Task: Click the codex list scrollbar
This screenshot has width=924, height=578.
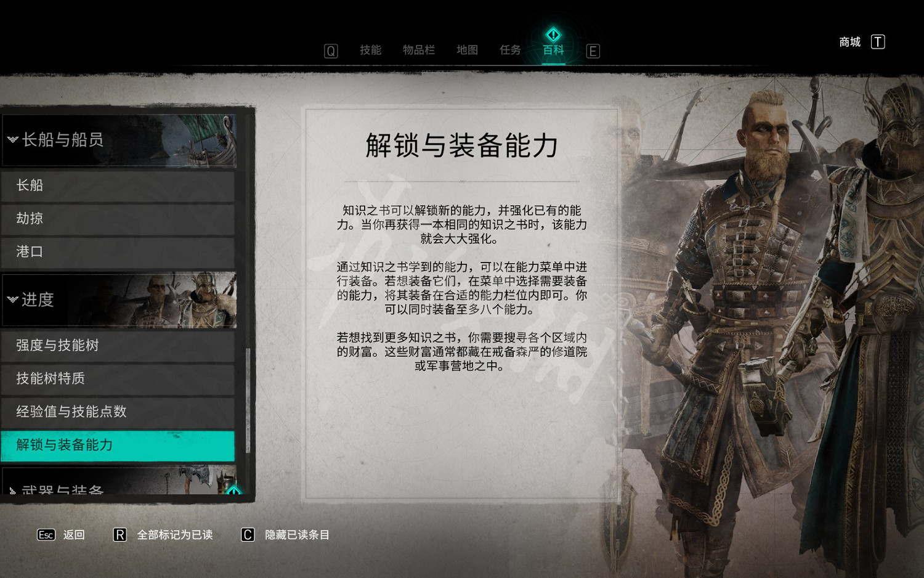Action: (x=248, y=401)
